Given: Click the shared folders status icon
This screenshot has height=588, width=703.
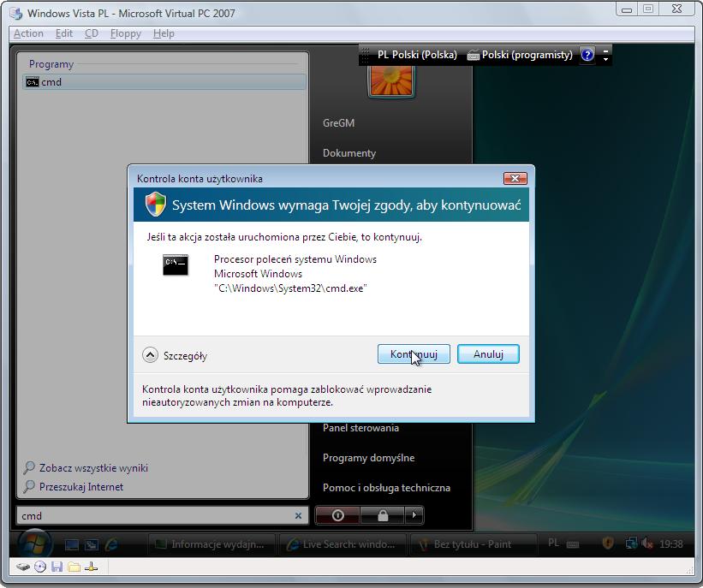Looking at the screenshot, I should click(x=74, y=567).
